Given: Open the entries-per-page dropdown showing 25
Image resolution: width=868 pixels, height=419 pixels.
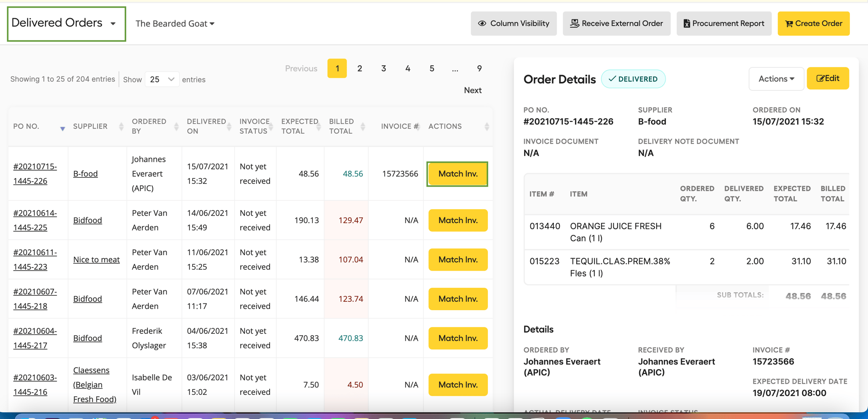Looking at the screenshot, I should [162, 79].
